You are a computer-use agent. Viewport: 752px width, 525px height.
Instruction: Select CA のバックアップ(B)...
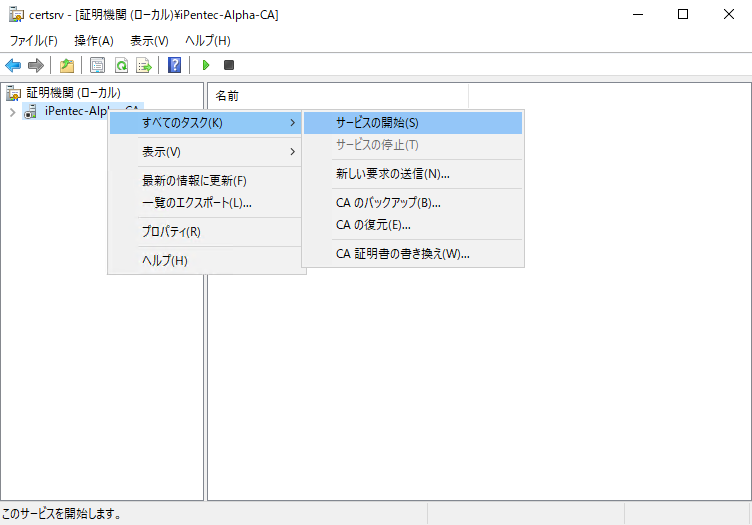pos(413,203)
